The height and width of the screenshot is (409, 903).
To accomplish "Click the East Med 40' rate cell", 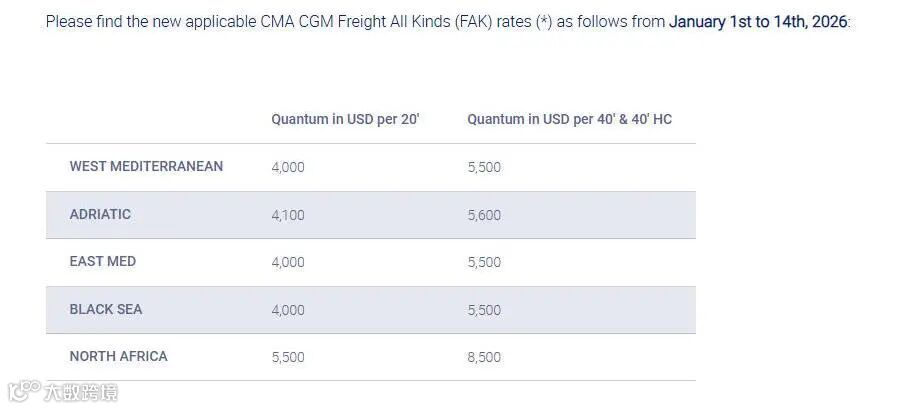I will pos(484,262).
